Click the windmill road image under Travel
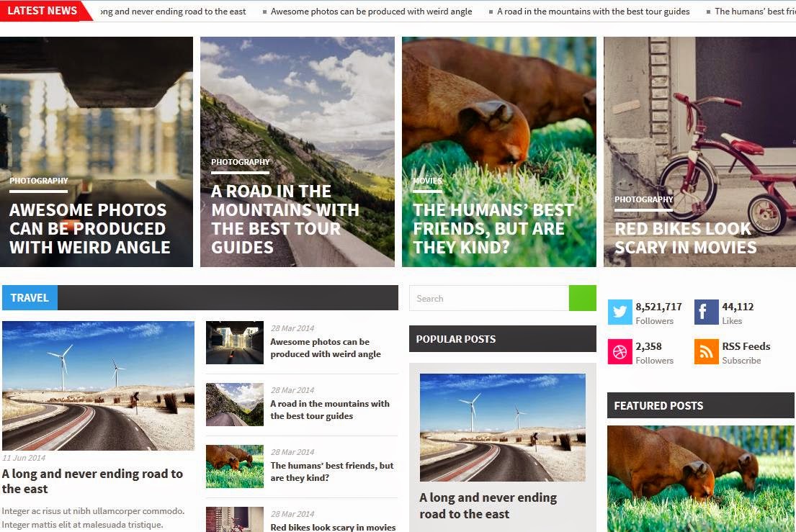The height and width of the screenshot is (532, 796). [x=98, y=386]
